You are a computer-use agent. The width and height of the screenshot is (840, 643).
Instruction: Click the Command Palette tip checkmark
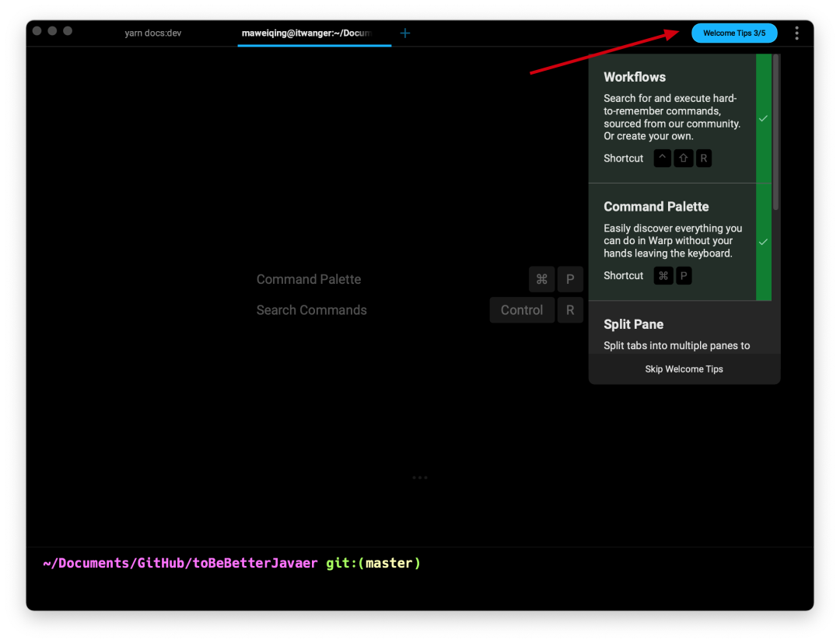point(764,242)
